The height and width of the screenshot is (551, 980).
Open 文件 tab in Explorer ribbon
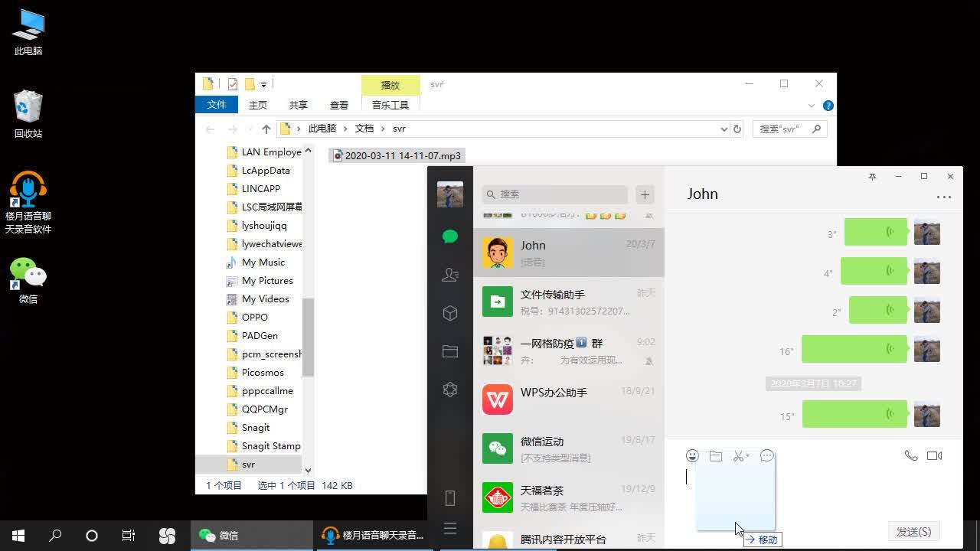point(217,105)
